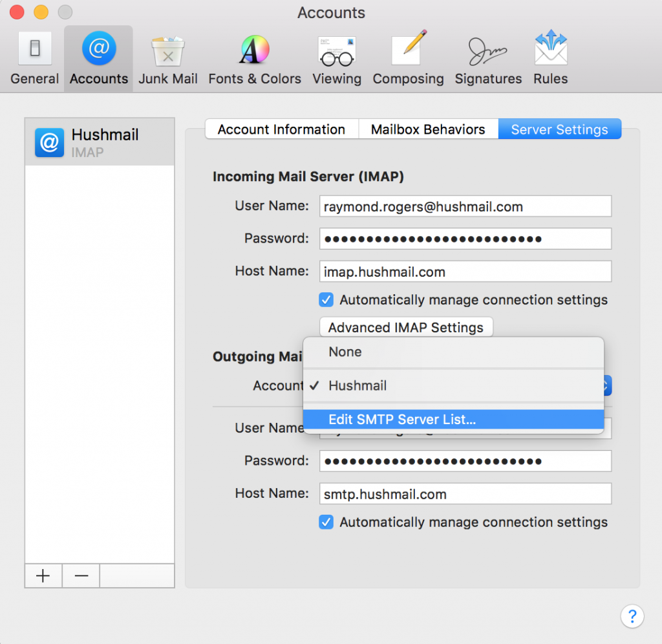Select None from the SMTP account menu
The height and width of the screenshot is (644, 662).
(345, 352)
